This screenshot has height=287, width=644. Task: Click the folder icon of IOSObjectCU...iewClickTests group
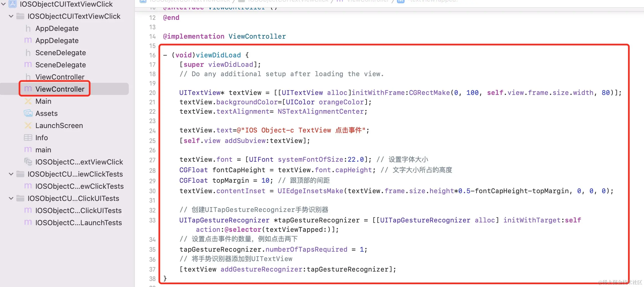(20, 174)
